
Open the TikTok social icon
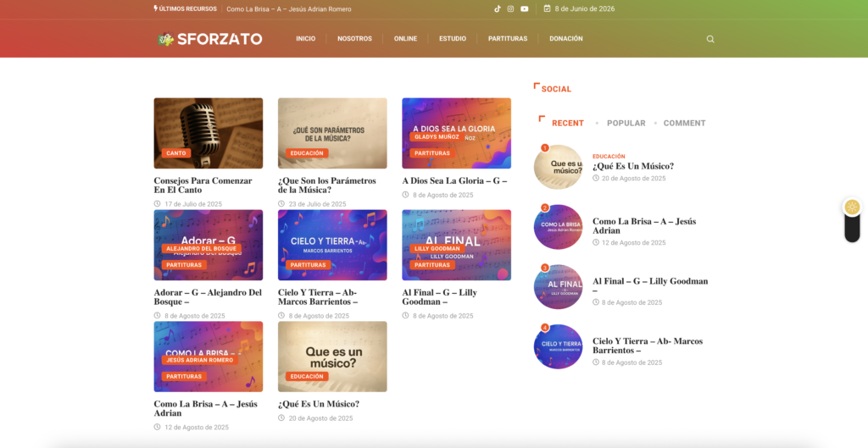[x=497, y=8]
